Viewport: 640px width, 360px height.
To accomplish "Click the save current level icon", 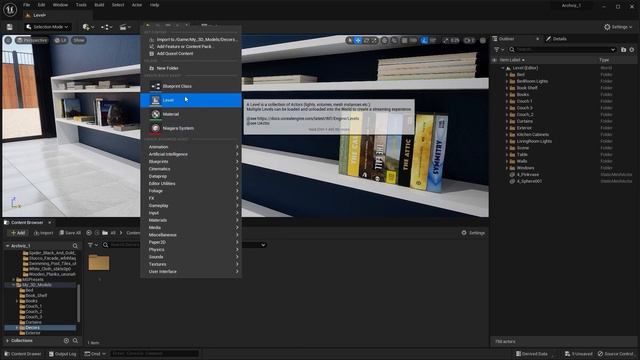I will click(x=9, y=27).
